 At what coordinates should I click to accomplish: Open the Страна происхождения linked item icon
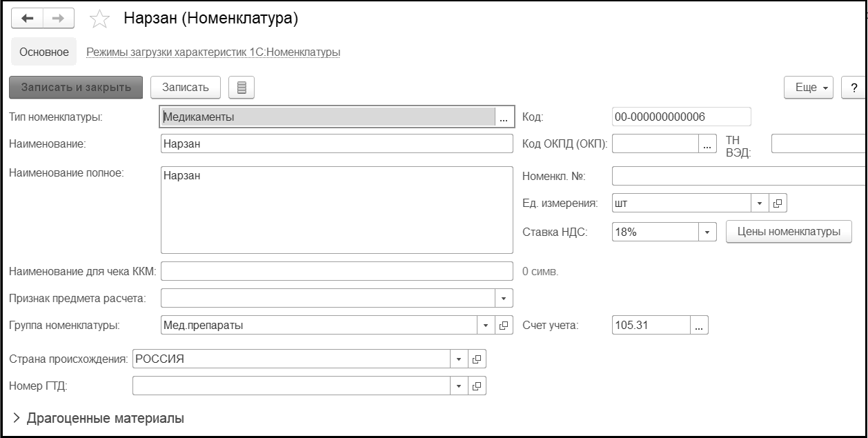(477, 359)
